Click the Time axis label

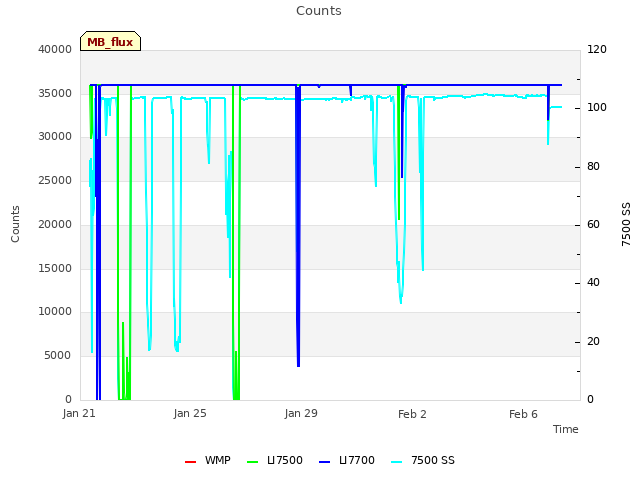(x=566, y=429)
